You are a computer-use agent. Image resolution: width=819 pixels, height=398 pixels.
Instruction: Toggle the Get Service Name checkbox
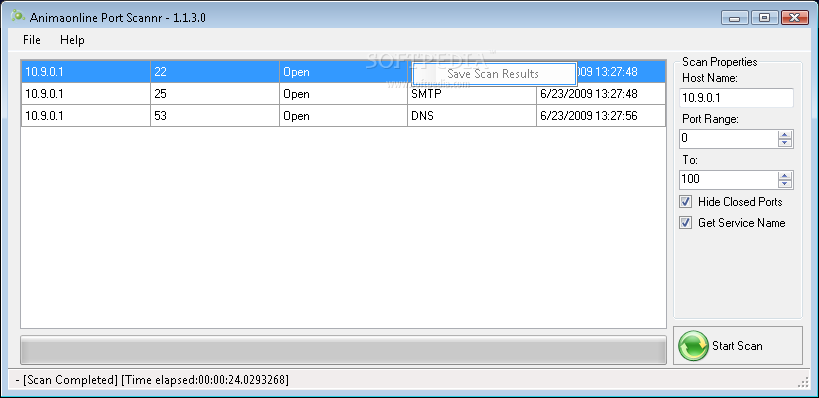[685, 223]
